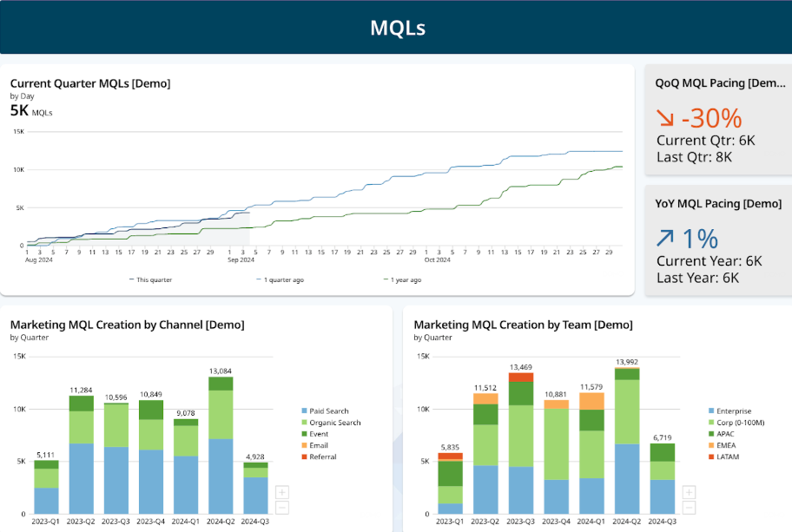This screenshot has height=532, width=792.
Task: Click the -30% QoQ pacing value
Action: pyautogui.click(x=712, y=118)
